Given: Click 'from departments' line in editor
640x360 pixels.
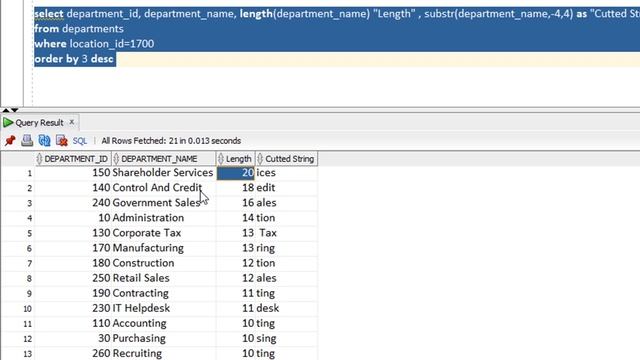Looking at the screenshot, I should point(79,29).
